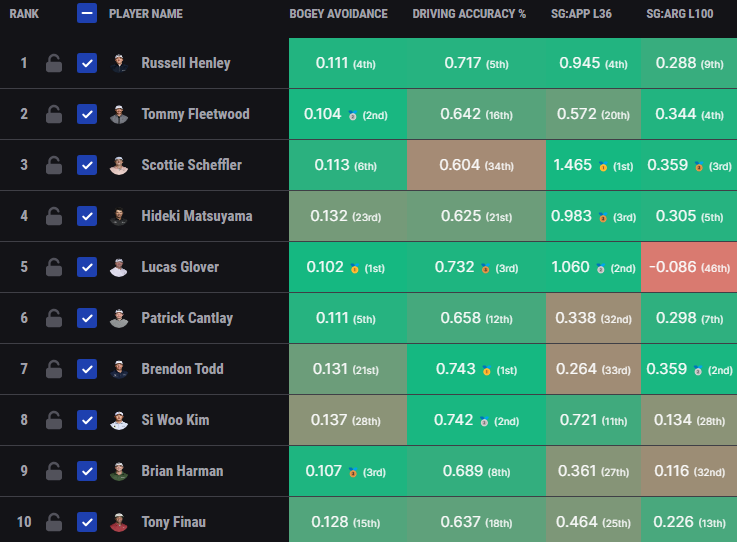737x542 pixels.
Task: Toggle lock icon for Patrick Cantlay
Action: click(54, 318)
